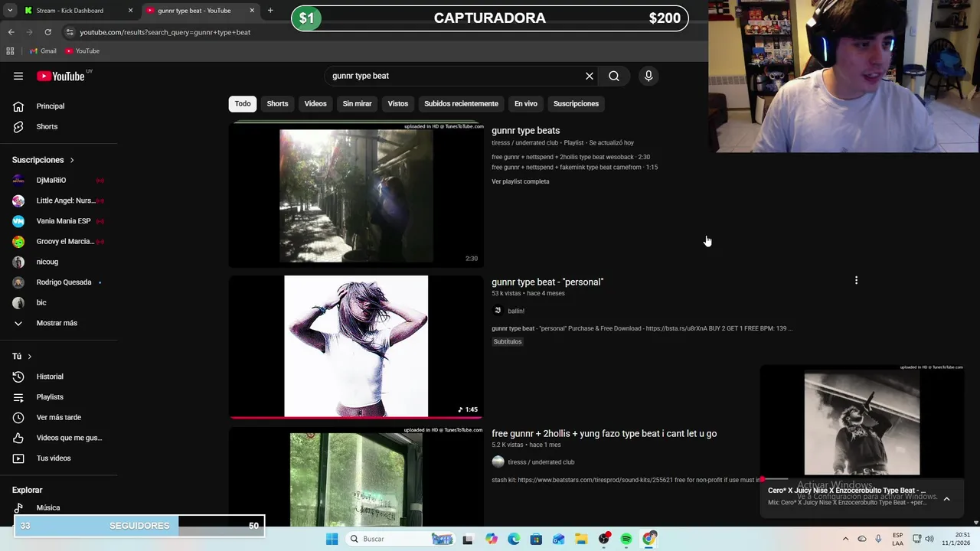Select the En vivo filter chip

[526, 103]
